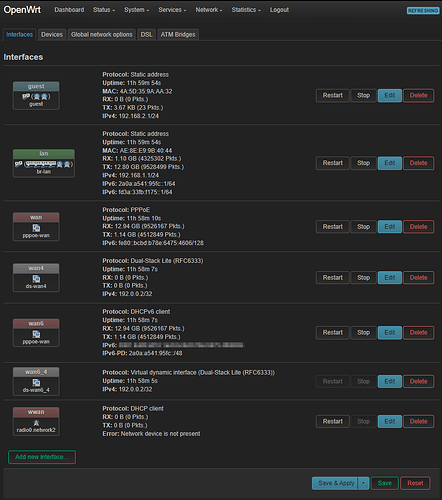Restart the lan interface
This screenshot has width=442, height=500.
point(333,163)
